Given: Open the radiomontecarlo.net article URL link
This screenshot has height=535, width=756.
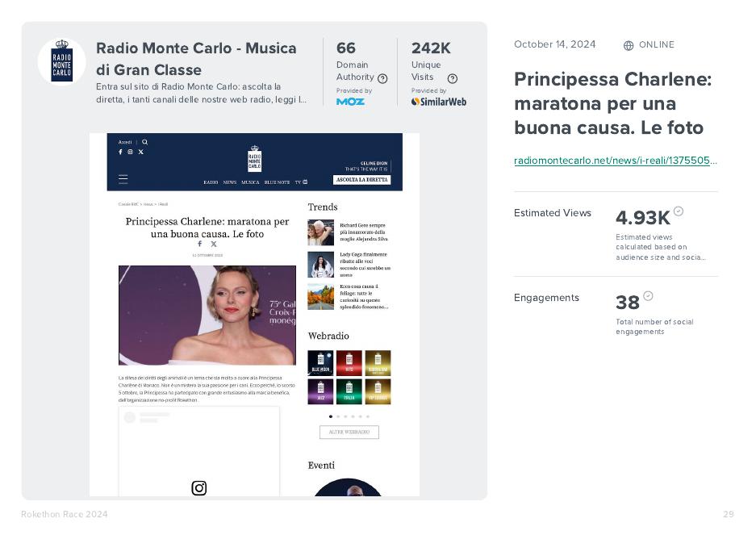Looking at the screenshot, I should click(x=616, y=161).
